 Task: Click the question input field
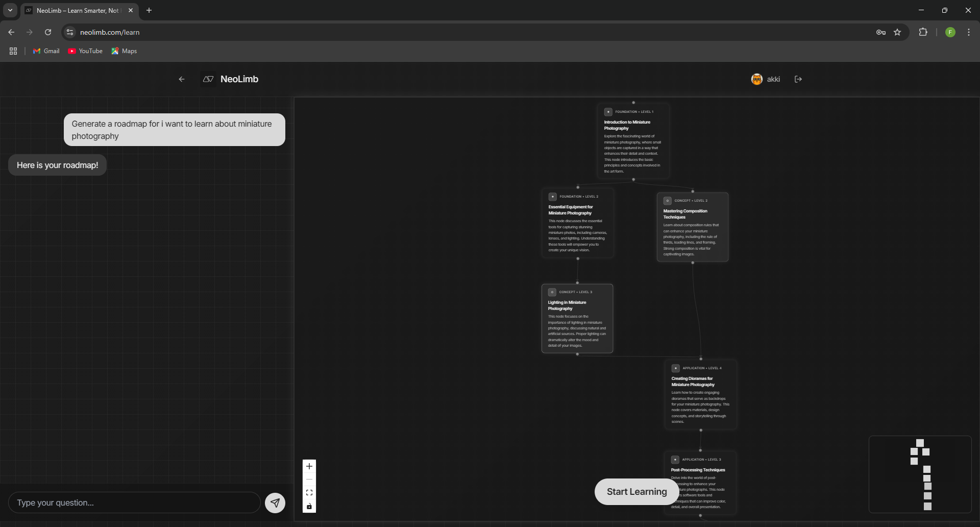tap(133, 502)
